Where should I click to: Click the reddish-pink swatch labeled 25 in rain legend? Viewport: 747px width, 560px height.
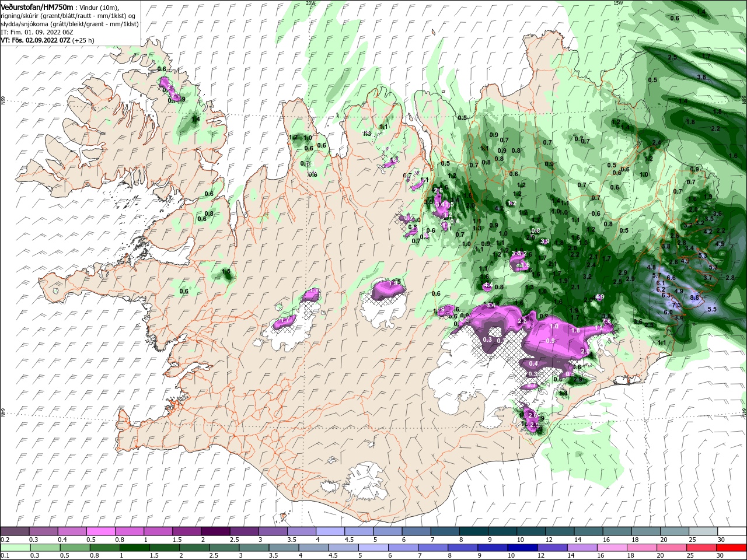[702, 547]
